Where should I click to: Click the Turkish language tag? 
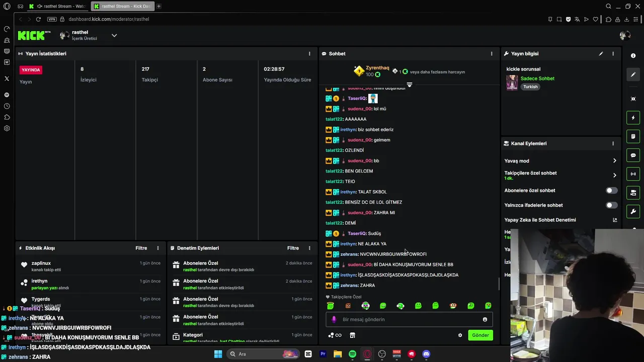pos(530,86)
